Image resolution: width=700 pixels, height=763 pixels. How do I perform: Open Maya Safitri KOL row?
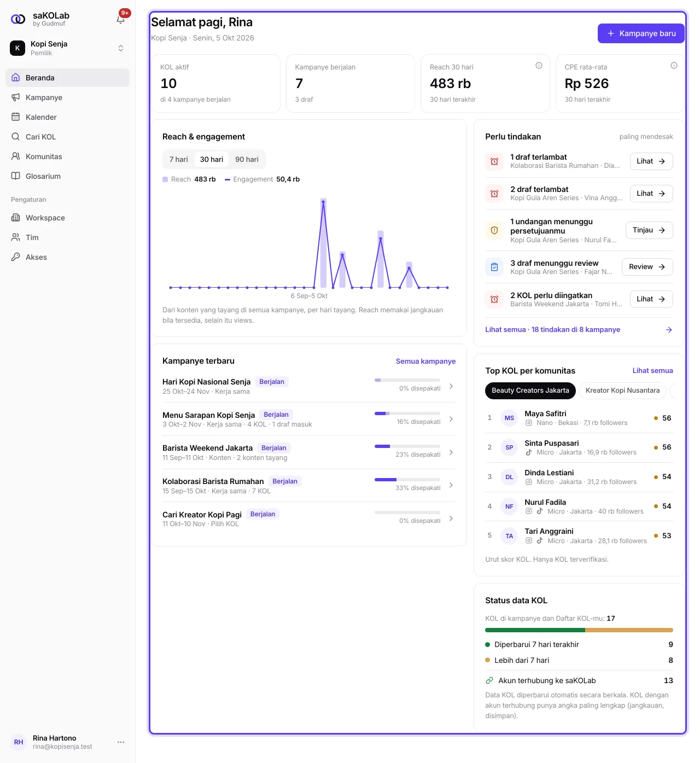(579, 418)
